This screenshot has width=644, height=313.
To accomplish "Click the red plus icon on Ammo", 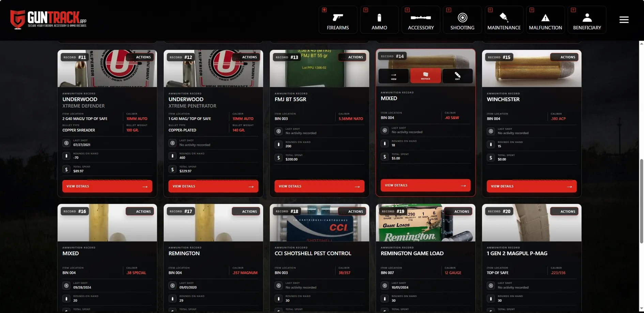I will tap(366, 10).
